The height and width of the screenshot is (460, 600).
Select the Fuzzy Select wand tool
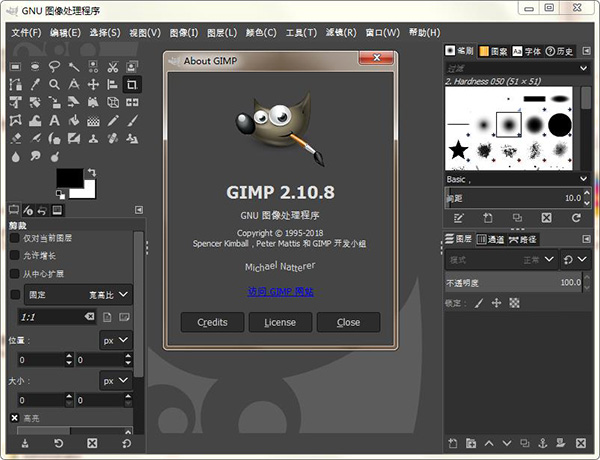click(74, 67)
